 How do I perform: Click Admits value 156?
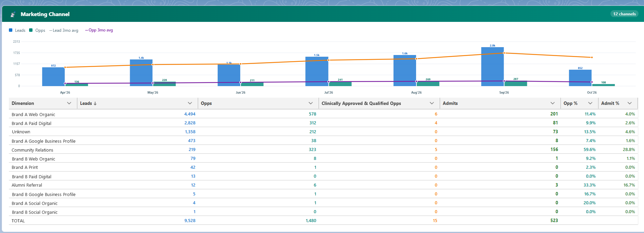554,150
